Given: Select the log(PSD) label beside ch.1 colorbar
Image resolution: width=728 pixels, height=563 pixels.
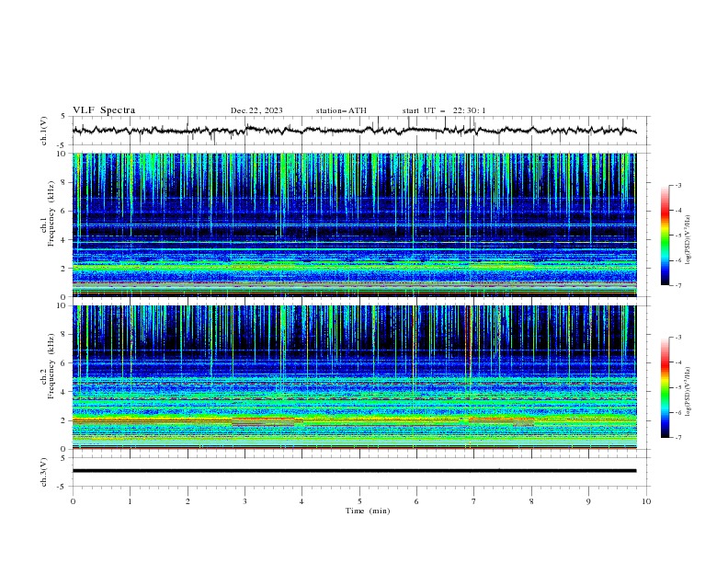Looking at the screenshot, I should pyautogui.click(x=688, y=240).
